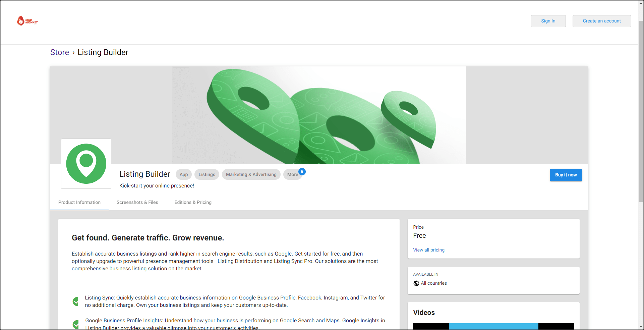Click the 'Videos' heading

point(424,313)
